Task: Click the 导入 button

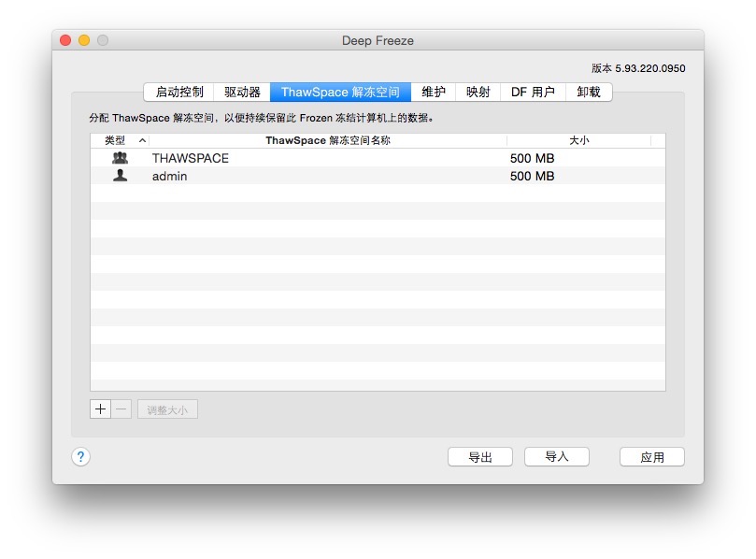Action: [x=557, y=457]
